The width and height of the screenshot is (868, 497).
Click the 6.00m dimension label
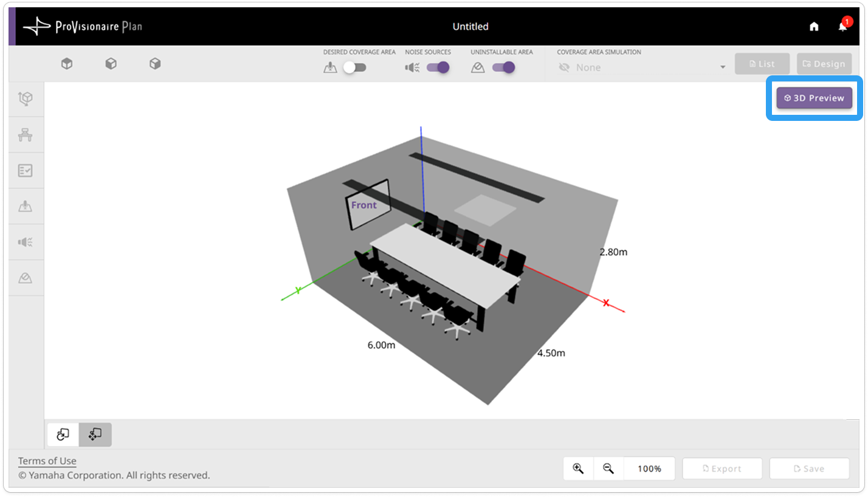[381, 345]
